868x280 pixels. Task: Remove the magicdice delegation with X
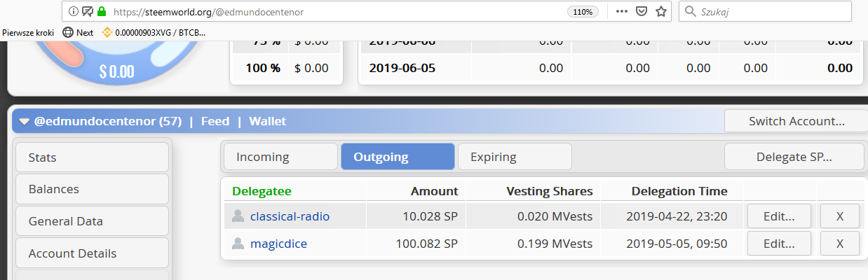click(839, 244)
